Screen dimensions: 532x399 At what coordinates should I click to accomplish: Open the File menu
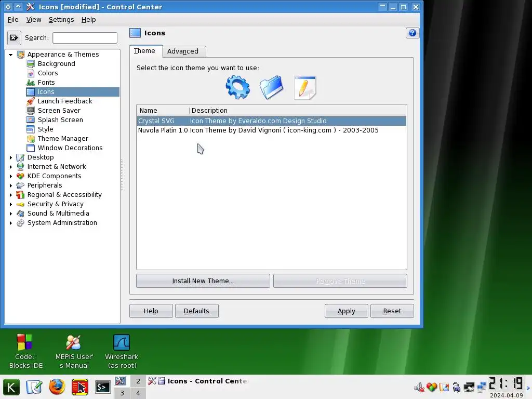(x=13, y=20)
